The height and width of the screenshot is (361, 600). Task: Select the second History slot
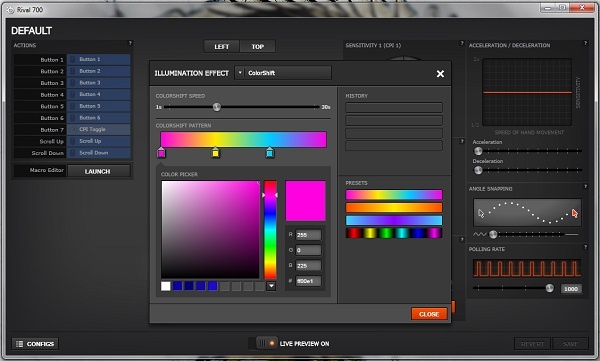[394, 120]
